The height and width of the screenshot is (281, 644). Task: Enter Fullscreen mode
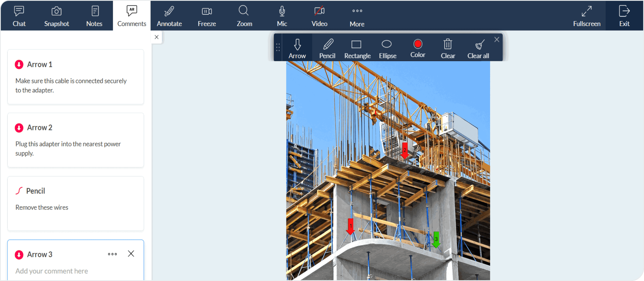coord(587,16)
